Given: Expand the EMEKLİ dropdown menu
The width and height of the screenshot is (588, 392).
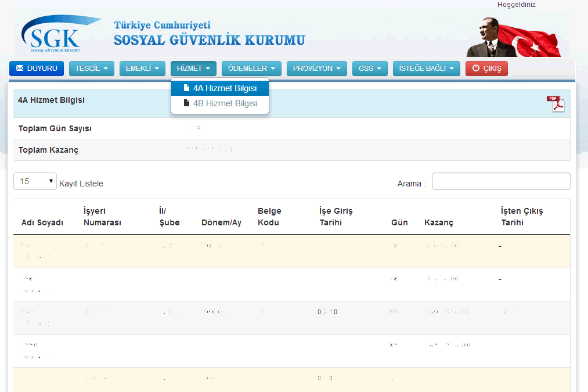Looking at the screenshot, I should (142, 69).
